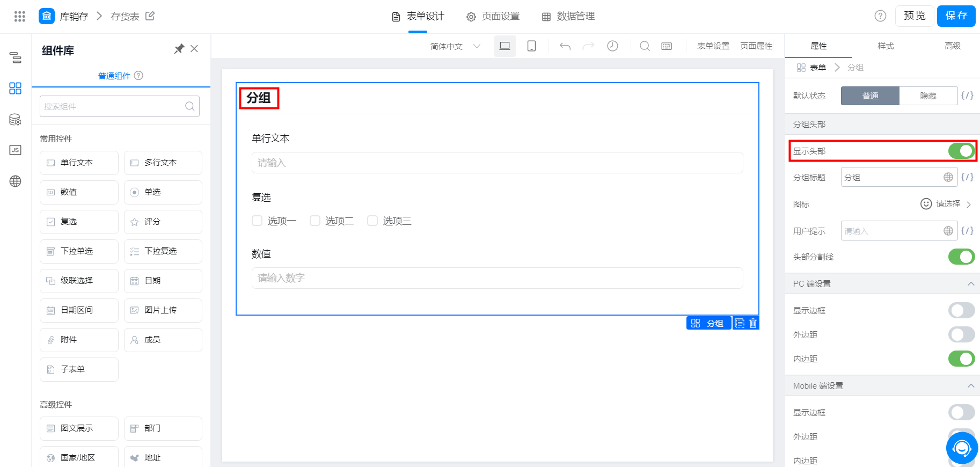Open 表单设置 form settings
980x467 pixels.
tap(713, 46)
